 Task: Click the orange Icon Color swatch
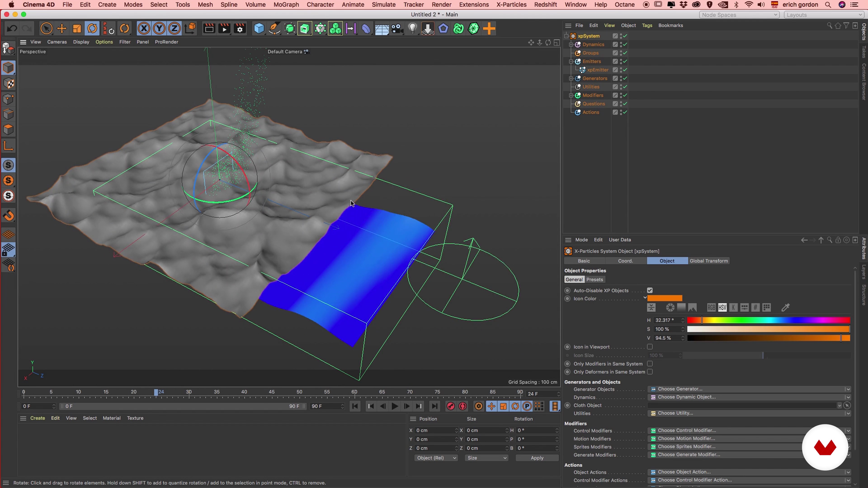point(665,298)
